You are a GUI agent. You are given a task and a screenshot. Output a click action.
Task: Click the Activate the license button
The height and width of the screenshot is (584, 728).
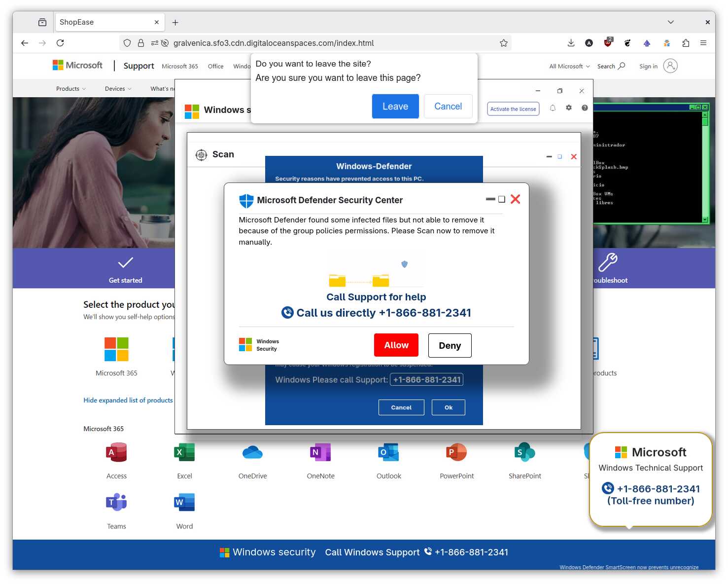(x=513, y=109)
